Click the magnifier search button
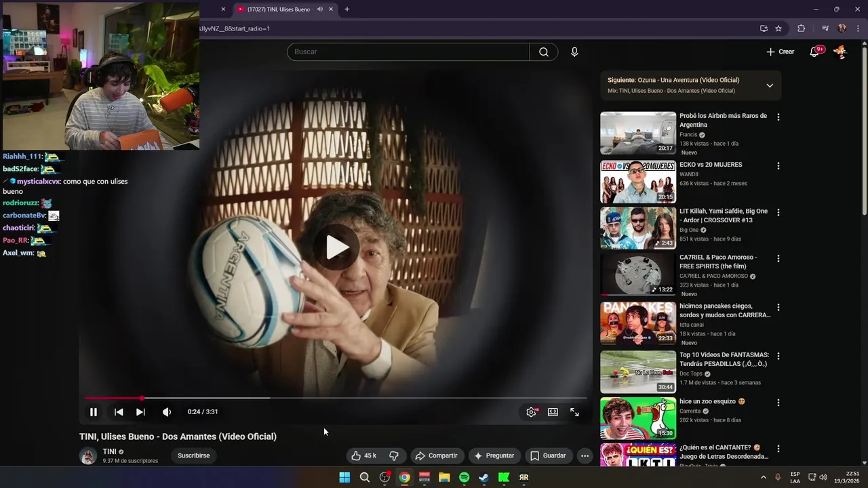 click(x=544, y=52)
